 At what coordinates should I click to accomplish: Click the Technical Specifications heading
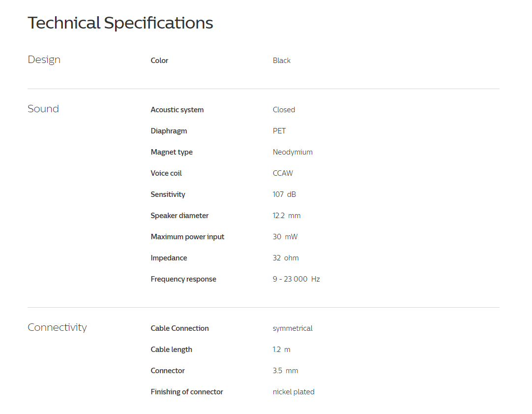pyautogui.click(x=120, y=23)
